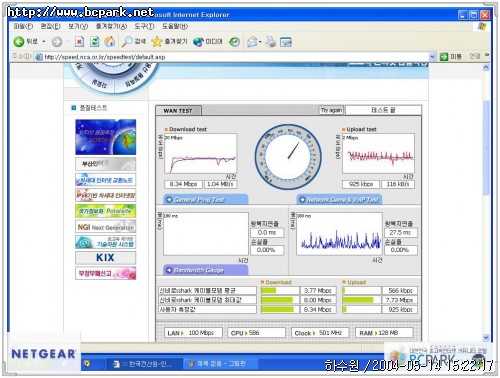Image resolution: width=500 pixels, height=378 pixels.
Task: Open the first menu bar item File
Action: (x=23, y=26)
